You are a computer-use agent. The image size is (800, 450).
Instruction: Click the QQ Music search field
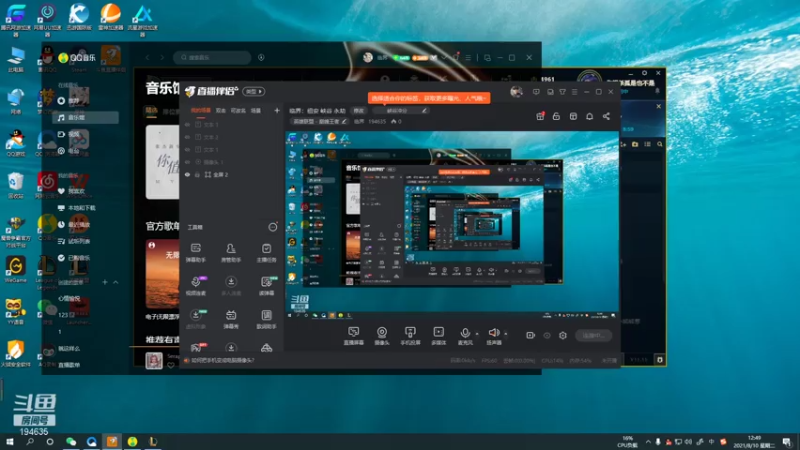click(212, 58)
